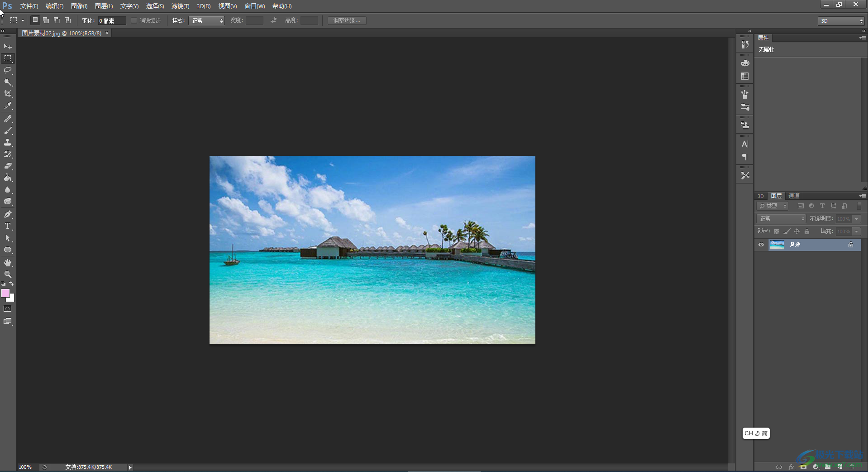
Task: Toggle lock image pixels brush icon
Action: [x=787, y=231]
